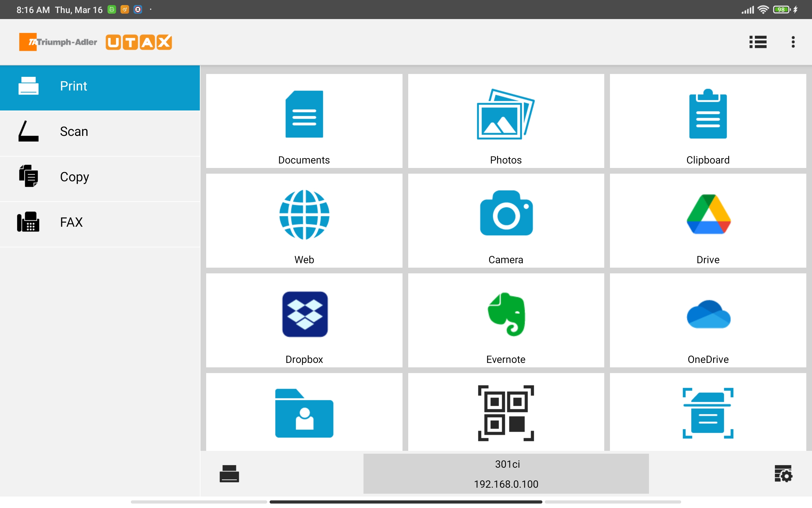Tap the QR code scanner tile

(x=506, y=412)
